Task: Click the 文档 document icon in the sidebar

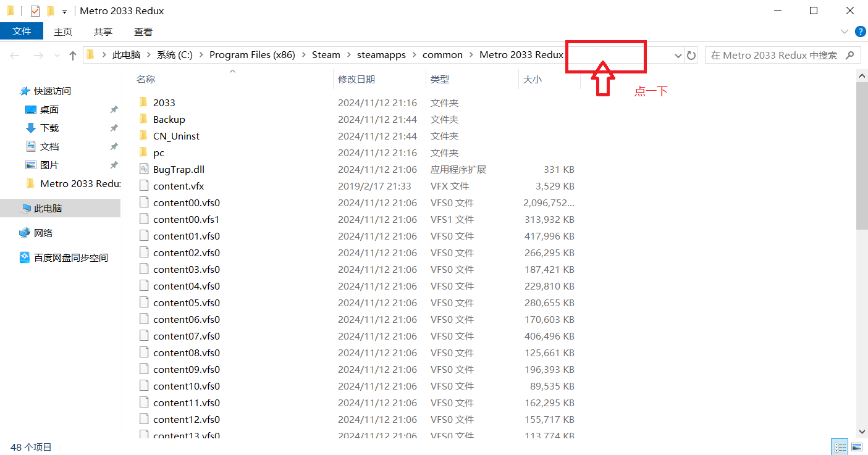Action: click(x=31, y=146)
